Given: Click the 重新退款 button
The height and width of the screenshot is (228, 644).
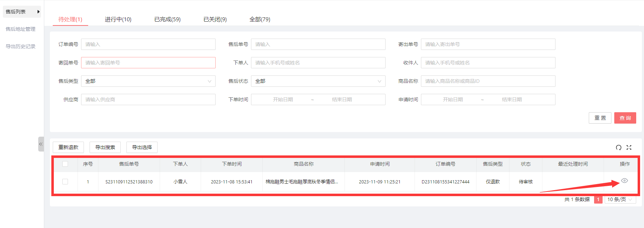Looking at the screenshot, I should point(68,147).
